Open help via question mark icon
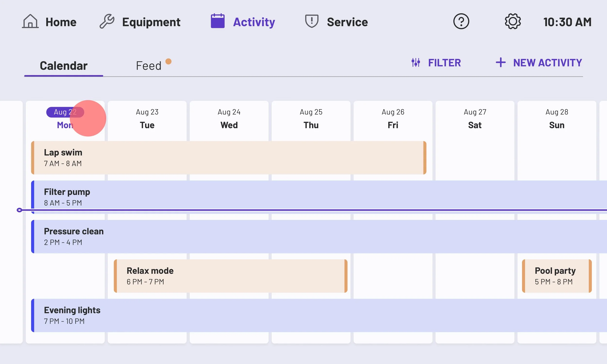The image size is (607, 364). click(x=461, y=21)
